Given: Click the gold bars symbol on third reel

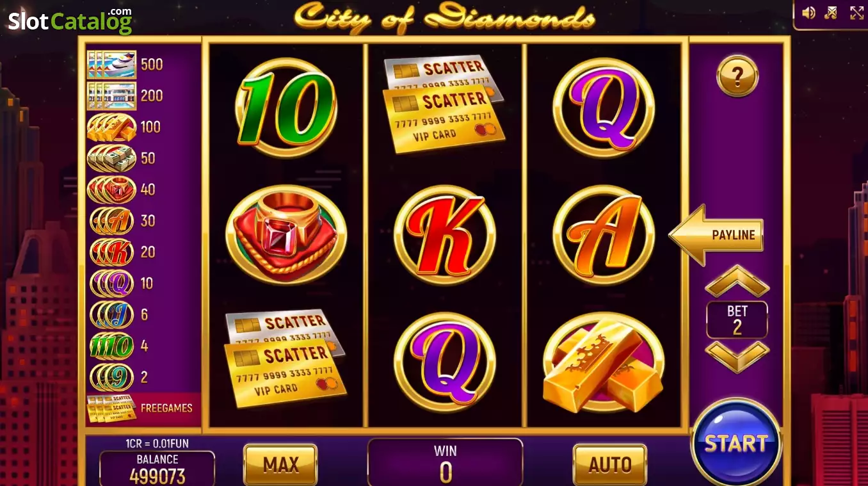Looking at the screenshot, I should pos(604,362).
